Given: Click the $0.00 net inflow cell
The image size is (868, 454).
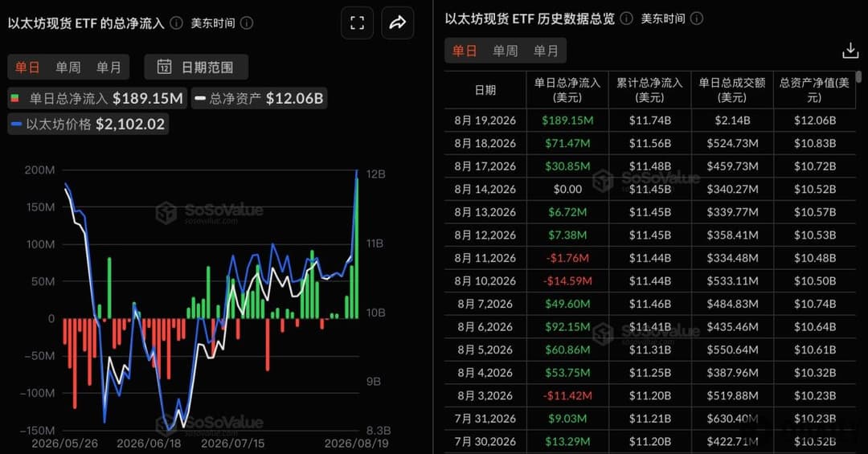Looking at the screenshot, I should pos(567,190).
